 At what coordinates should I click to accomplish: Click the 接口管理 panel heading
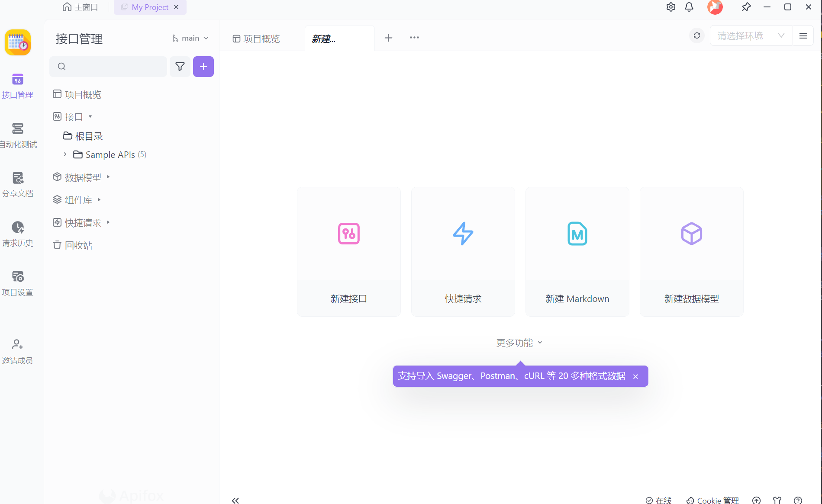point(79,39)
